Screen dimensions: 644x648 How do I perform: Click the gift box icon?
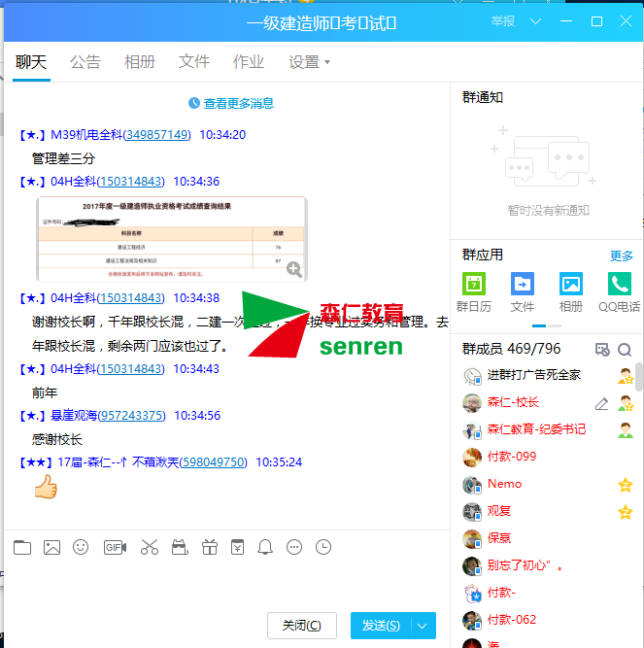pyautogui.click(x=210, y=547)
